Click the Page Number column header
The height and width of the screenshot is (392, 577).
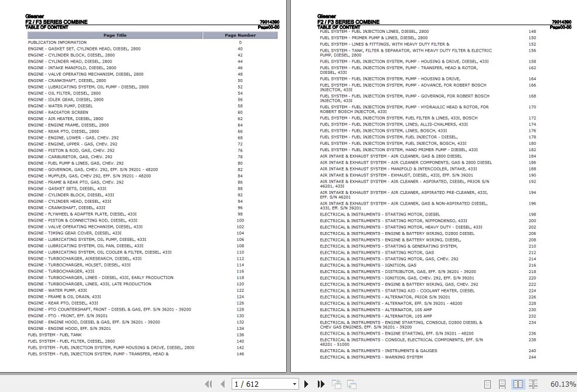240,35
